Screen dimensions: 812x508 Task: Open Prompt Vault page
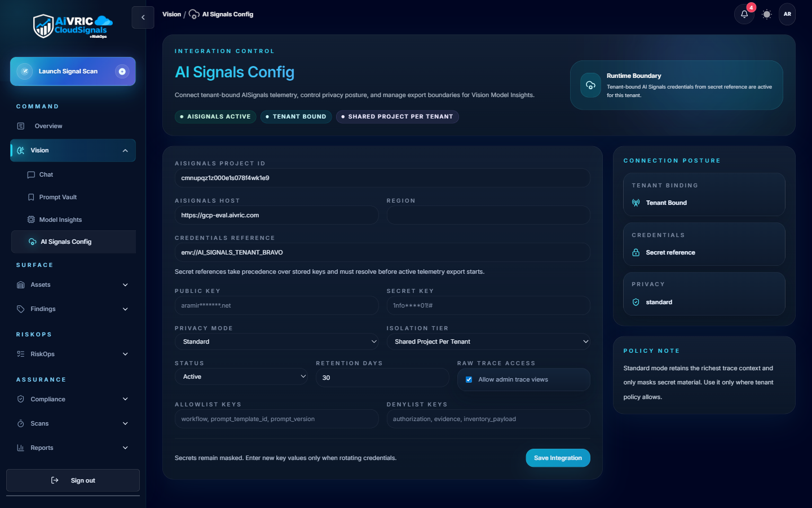[x=73, y=197]
